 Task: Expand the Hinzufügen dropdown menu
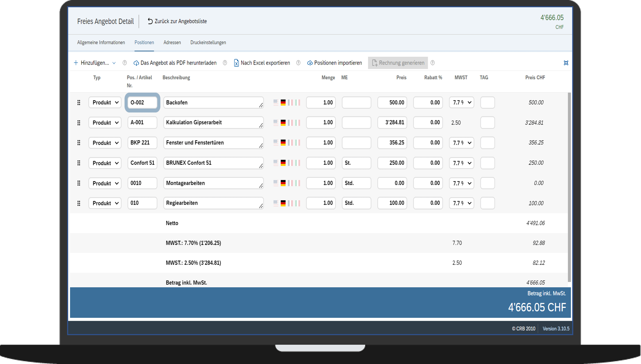(114, 63)
